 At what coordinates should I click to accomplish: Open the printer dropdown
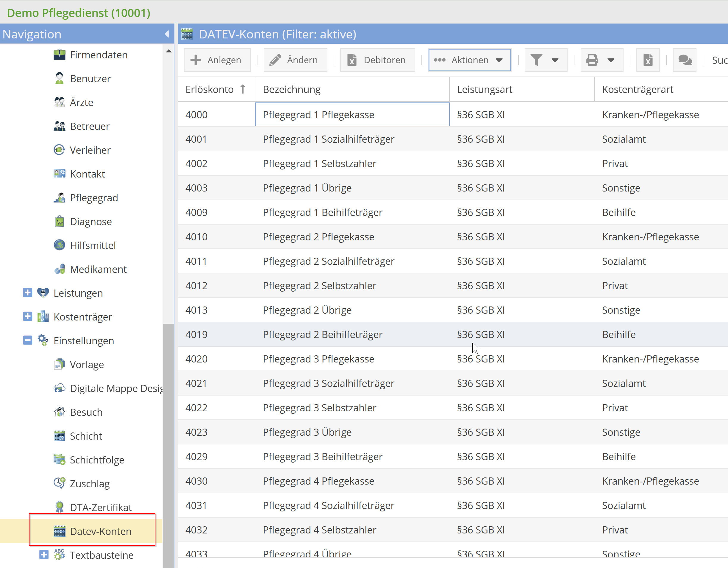point(602,60)
